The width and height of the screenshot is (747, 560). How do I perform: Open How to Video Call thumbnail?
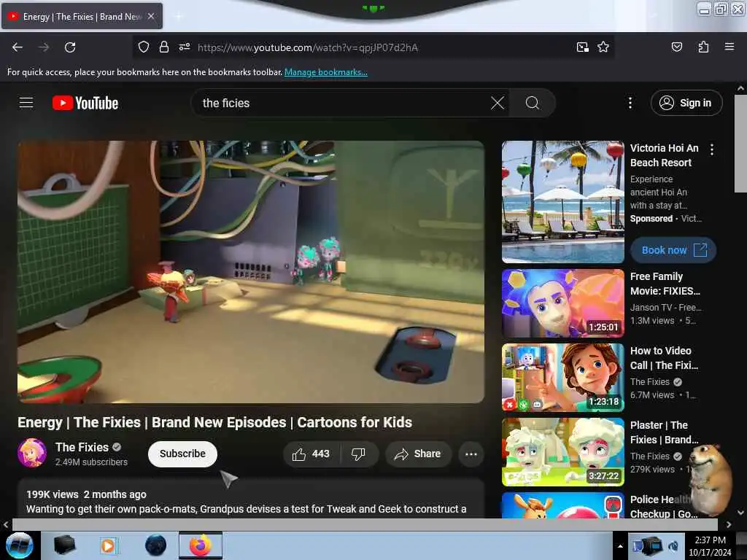click(x=562, y=378)
